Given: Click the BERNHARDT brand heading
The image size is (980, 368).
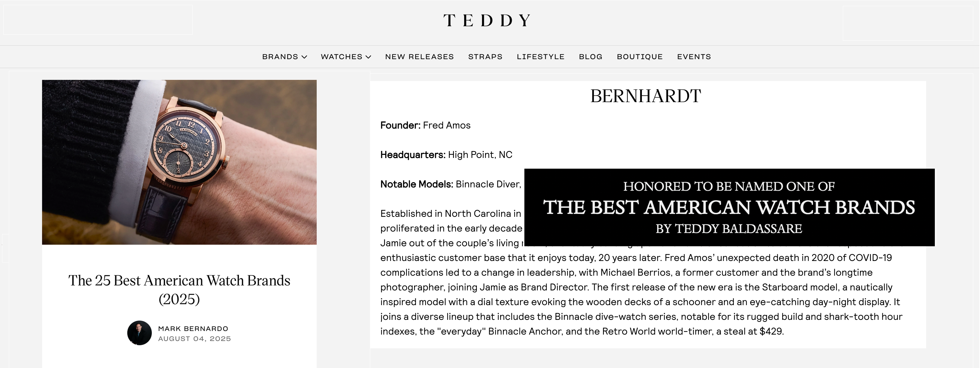Looking at the screenshot, I should point(645,96).
